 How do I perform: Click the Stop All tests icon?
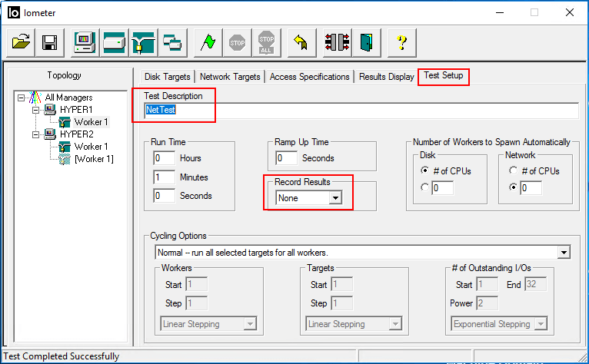point(266,42)
